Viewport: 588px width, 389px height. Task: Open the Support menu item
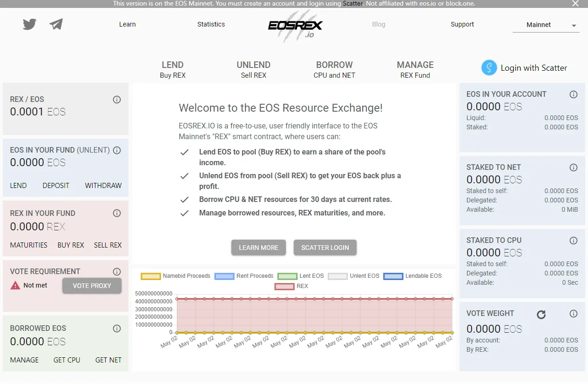click(462, 24)
